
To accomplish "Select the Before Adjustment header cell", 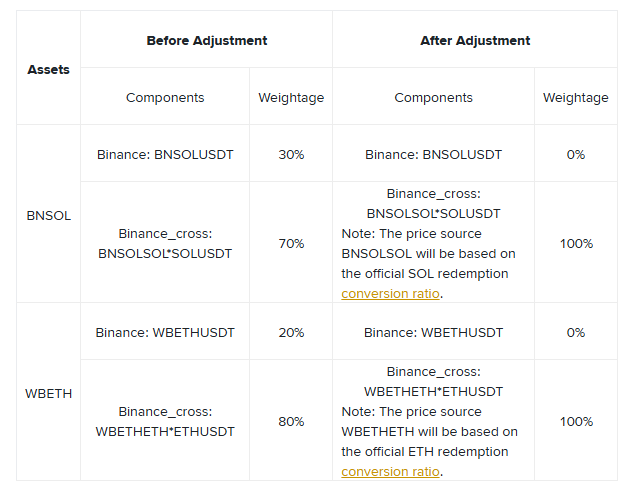I will (x=206, y=41).
